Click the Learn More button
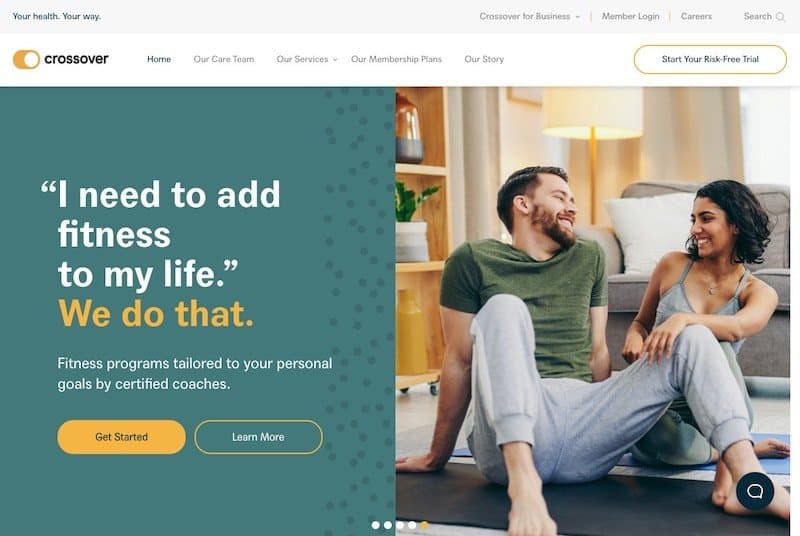 tap(258, 437)
